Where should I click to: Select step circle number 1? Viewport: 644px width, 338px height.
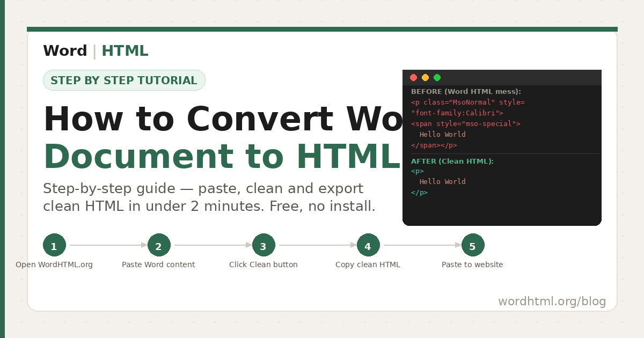(54, 246)
